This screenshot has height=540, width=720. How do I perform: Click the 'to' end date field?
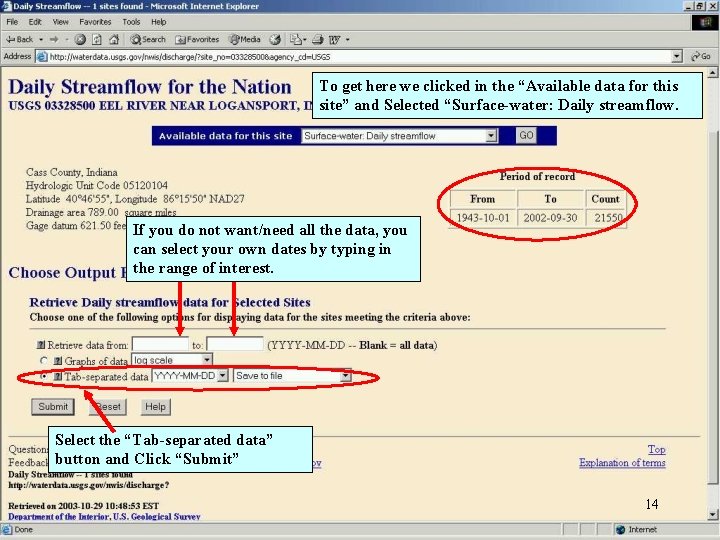coord(235,344)
